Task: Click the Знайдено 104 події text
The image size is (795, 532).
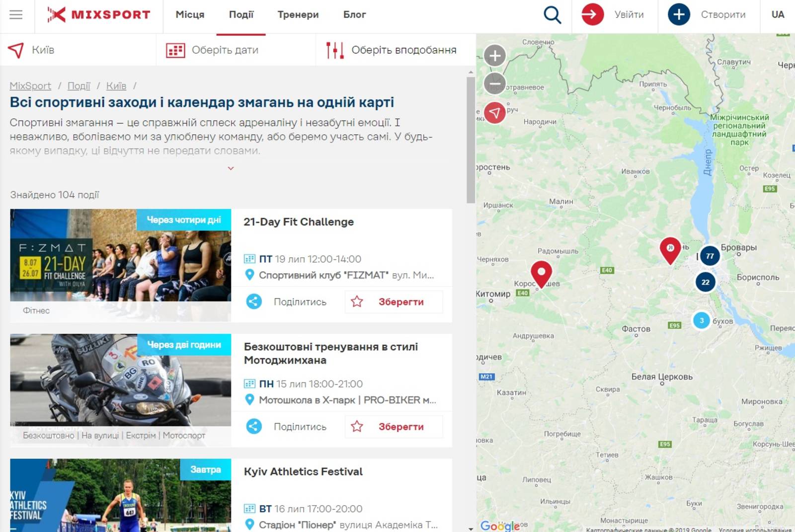Action: tap(55, 195)
